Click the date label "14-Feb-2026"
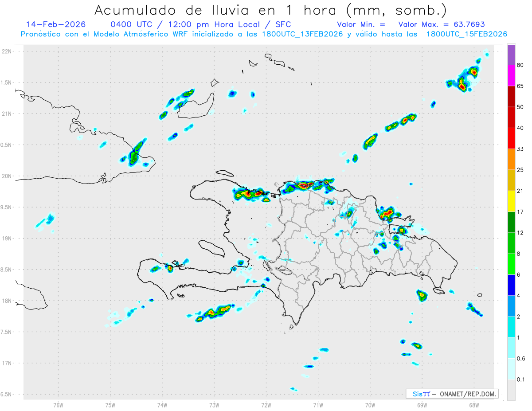The width and height of the screenshot is (532, 411). pos(55,24)
